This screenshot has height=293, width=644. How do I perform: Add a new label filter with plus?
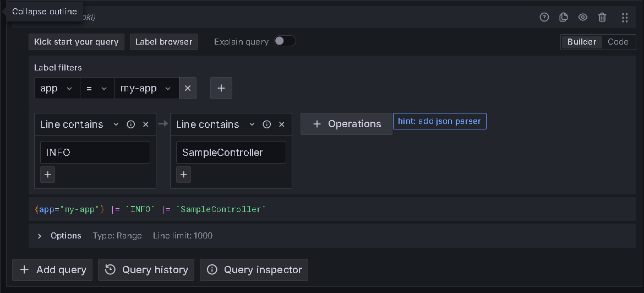221,88
